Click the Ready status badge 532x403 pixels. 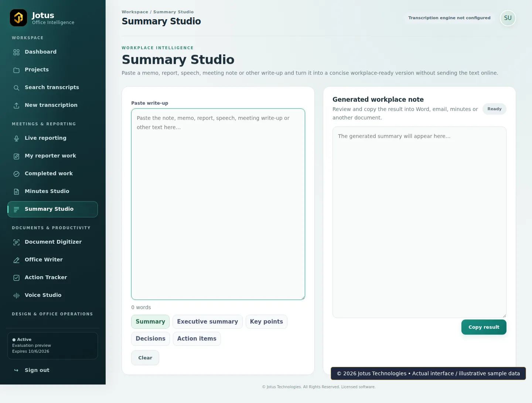(494, 109)
